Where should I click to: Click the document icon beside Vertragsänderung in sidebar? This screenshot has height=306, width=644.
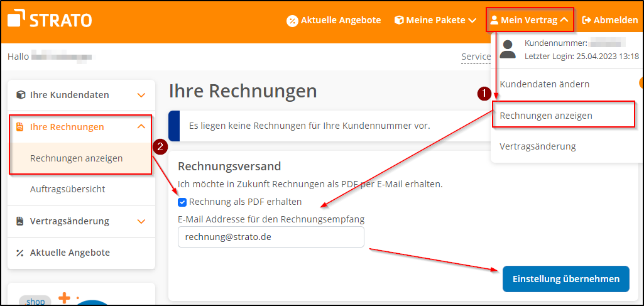click(20, 221)
